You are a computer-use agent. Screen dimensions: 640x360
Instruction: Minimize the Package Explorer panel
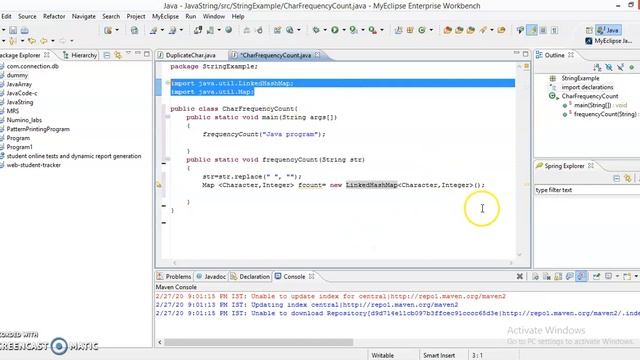pyautogui.click(x=138, y=53)
